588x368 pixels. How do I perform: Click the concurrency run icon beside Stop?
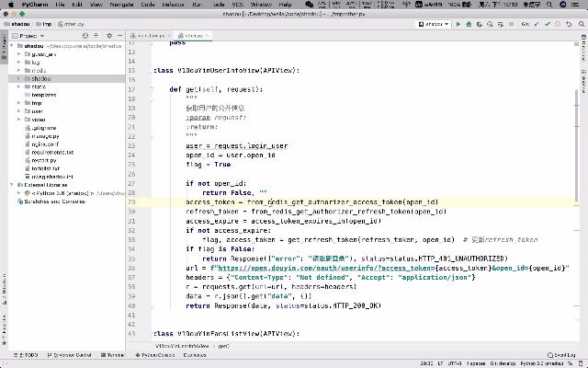coord(500,24)
